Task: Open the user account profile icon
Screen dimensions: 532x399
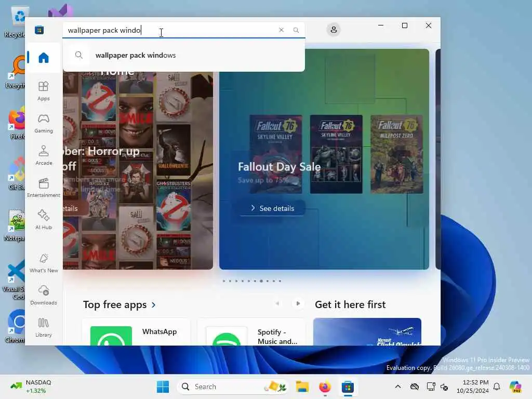Action: coord(334,30)
